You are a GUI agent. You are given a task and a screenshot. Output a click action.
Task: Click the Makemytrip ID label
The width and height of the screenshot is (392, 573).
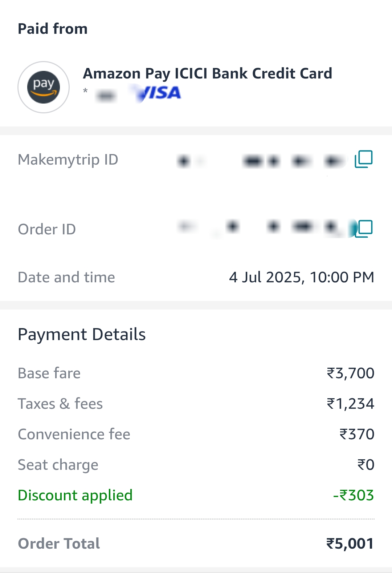(68, 160)
